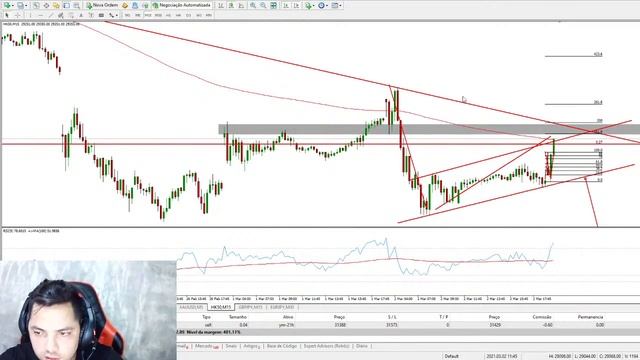Expand the arrows tool dropdown

tap(116, 16)
